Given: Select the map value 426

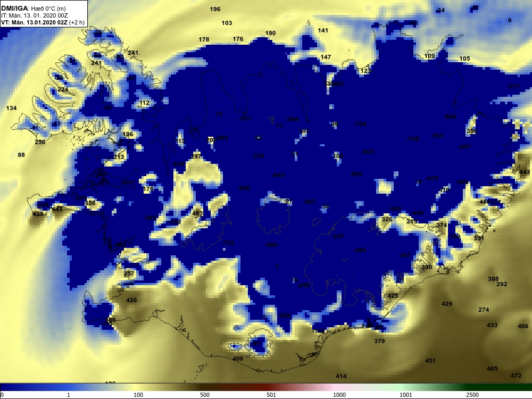Looking at the screenshot, I should point(131,300).
